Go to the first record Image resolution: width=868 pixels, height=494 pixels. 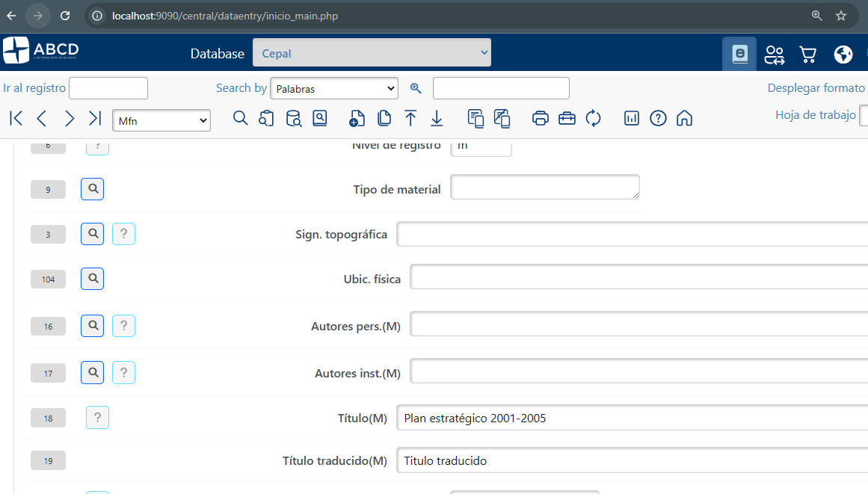(x=16, y=118)
